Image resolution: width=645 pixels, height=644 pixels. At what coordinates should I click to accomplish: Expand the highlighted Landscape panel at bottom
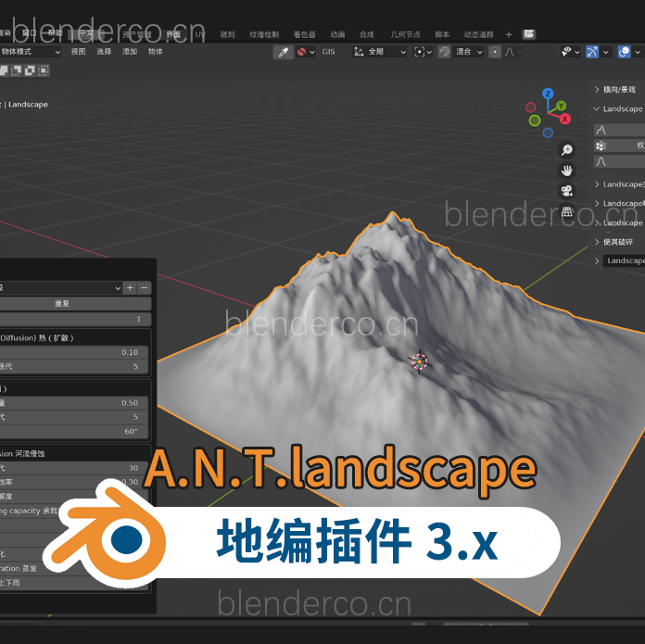[x=621, y=260]
